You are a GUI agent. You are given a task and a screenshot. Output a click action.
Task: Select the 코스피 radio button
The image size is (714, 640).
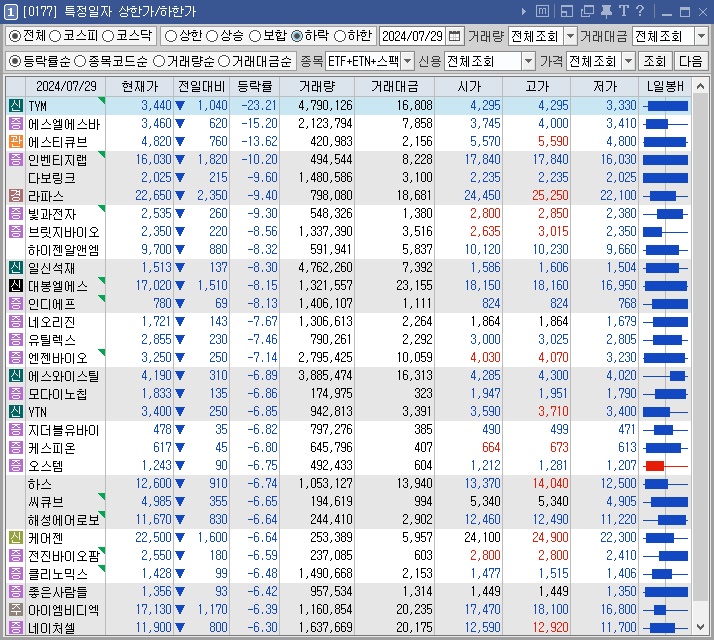(55, 36)
